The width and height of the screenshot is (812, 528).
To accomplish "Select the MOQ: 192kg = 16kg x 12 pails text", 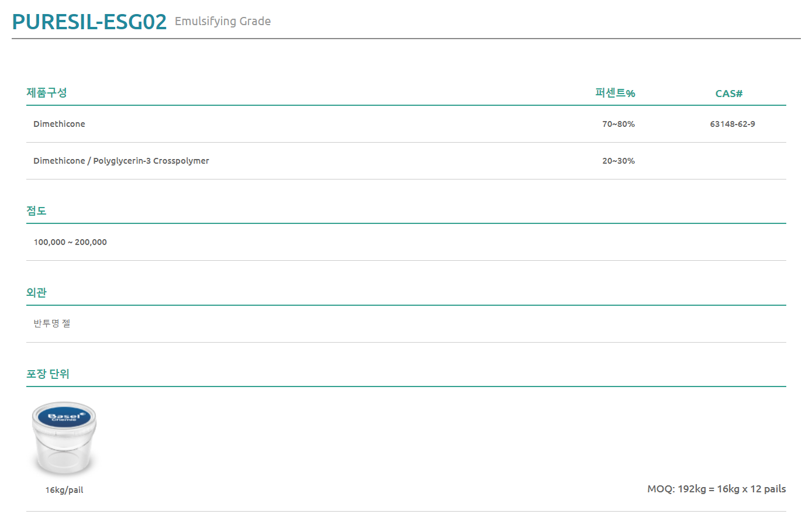I will pos(717,489).
